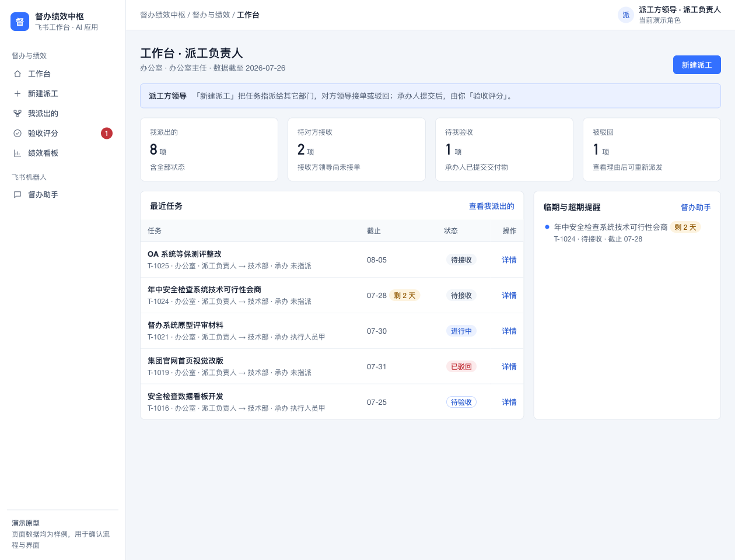Click the 剩 2 天 tag in the task table
Image resolution: width=735 pixels, height=560 pixels.
click(x=405, y=296)
